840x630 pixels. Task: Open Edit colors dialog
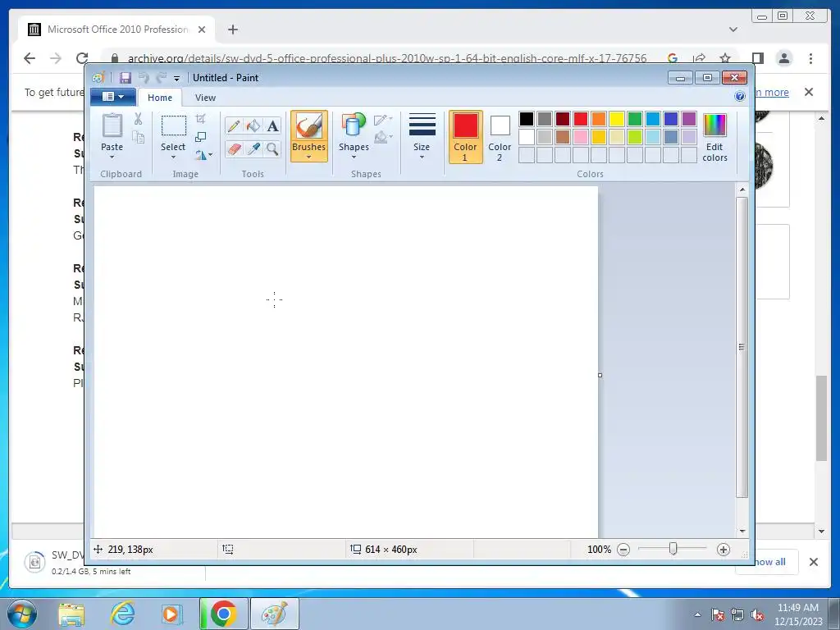714,137
